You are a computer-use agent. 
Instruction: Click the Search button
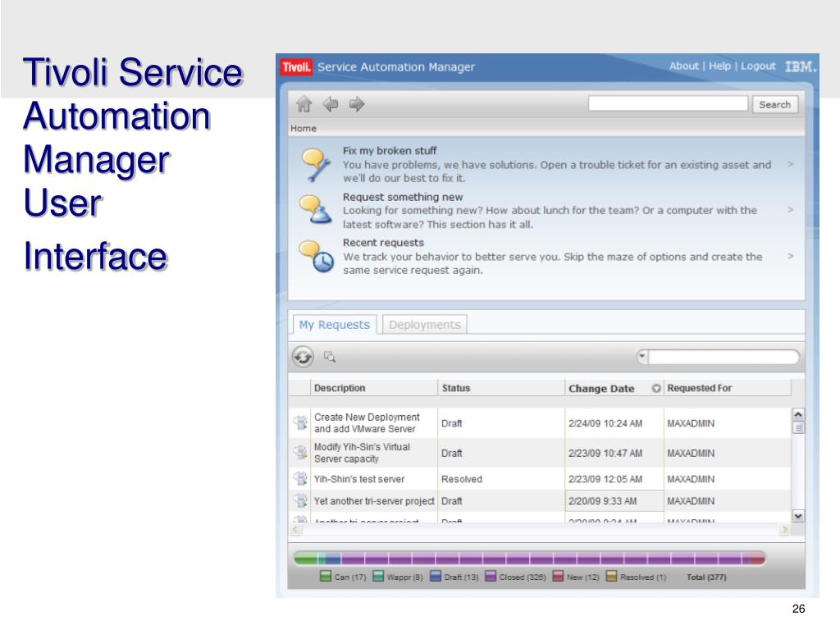[x=774, y=104]
